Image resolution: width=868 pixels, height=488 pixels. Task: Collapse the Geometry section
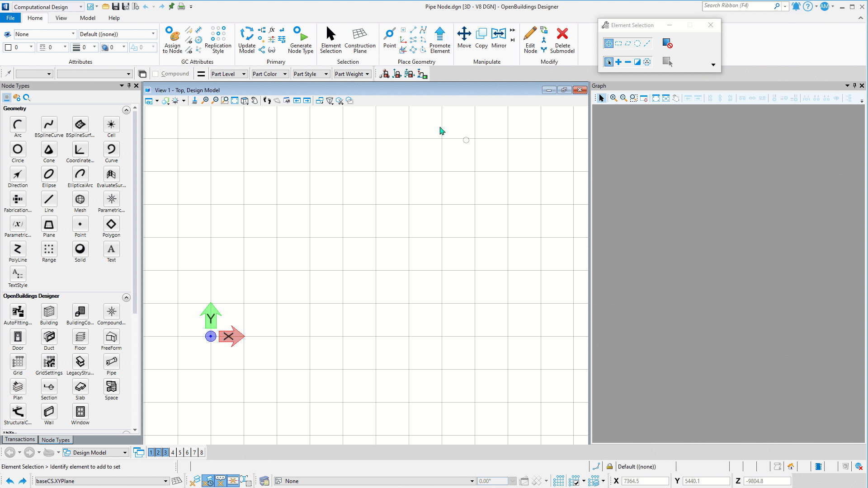(x=126, y=110)
